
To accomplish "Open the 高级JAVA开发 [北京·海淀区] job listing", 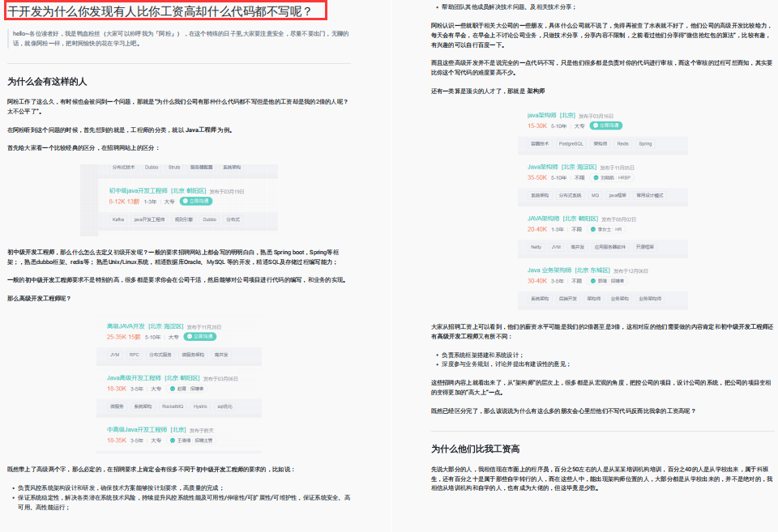I will click(145, 326).
